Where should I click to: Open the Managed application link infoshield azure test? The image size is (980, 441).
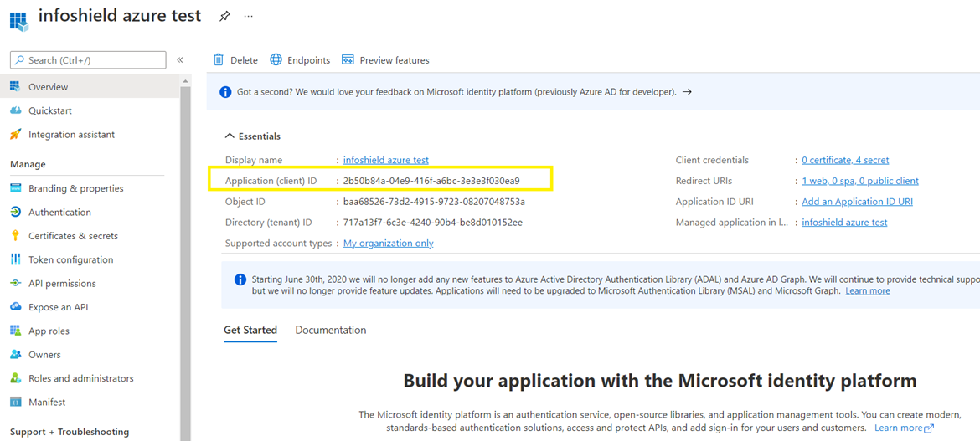tap(844, 222)
